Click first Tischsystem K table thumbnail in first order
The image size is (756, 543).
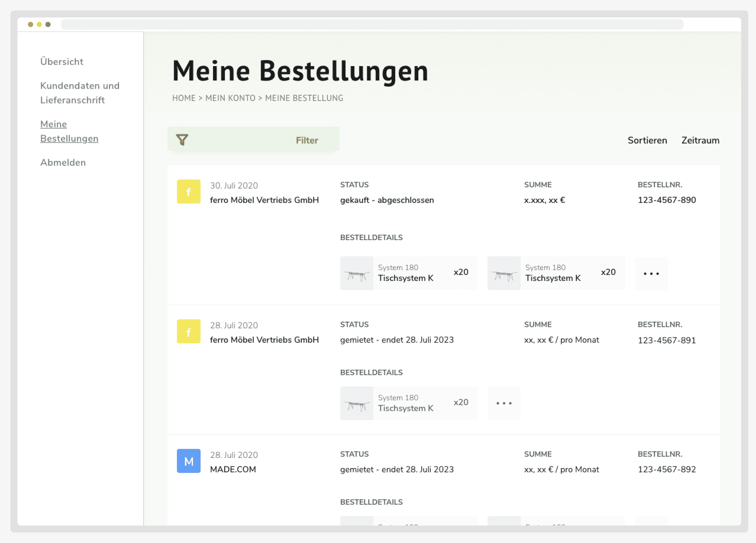(357, 273)
